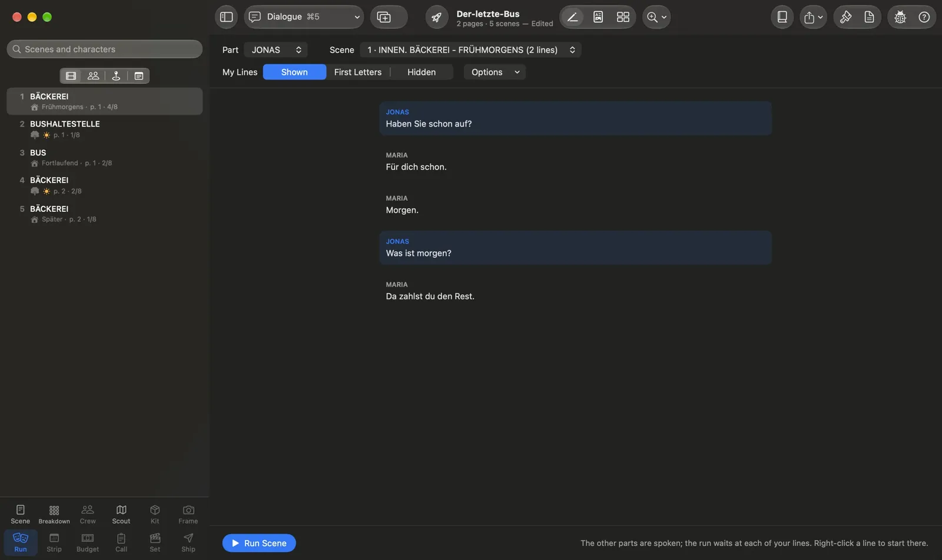The height and width of the screenshot is (560, 942).
Task: Click the tablet device preview icon
Action: [782, 17]
